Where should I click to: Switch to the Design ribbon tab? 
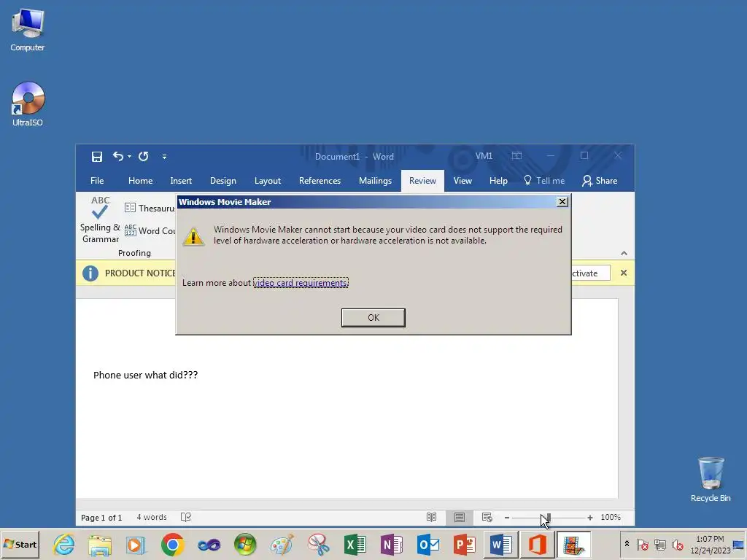click(x=223, y=181)
